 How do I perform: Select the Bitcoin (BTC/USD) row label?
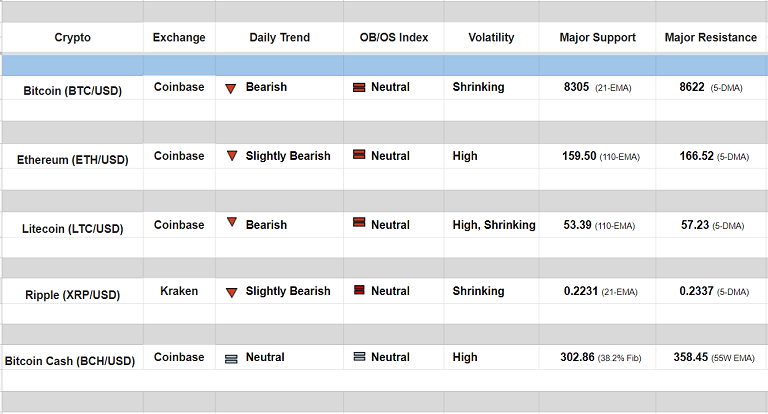point(72,91)
